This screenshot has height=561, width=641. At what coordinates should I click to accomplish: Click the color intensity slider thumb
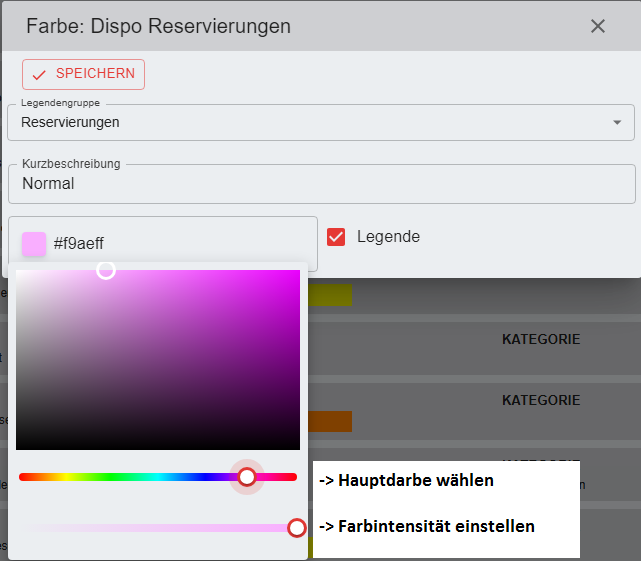click(297, 527)
